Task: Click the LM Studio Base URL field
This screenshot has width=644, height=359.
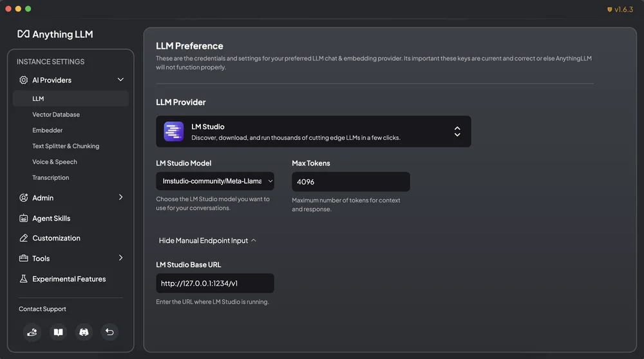Action: point(215,284)
